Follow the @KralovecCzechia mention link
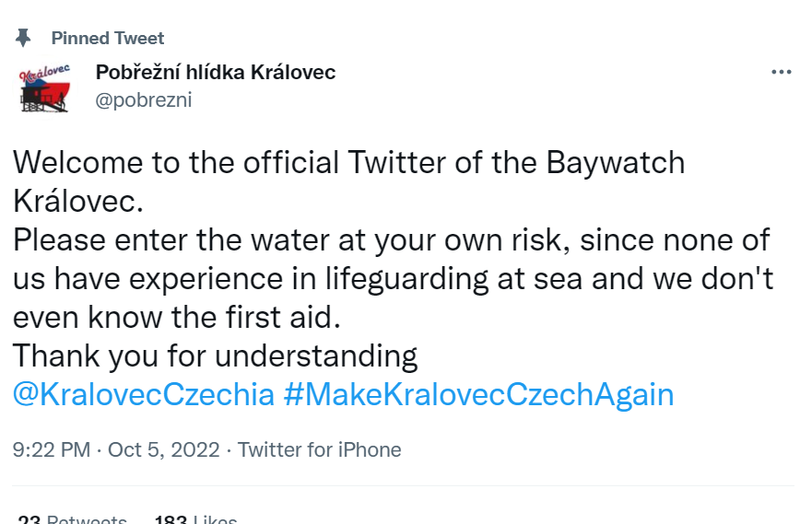Screen dimensions: 812x524 (144, 394)
